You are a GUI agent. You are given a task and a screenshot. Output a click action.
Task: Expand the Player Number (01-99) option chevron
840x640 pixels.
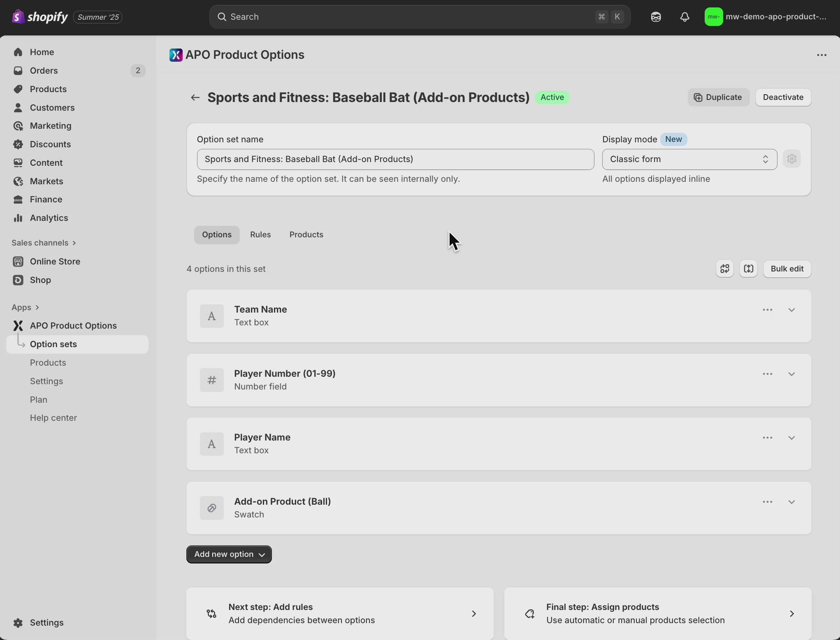[791, 374]
